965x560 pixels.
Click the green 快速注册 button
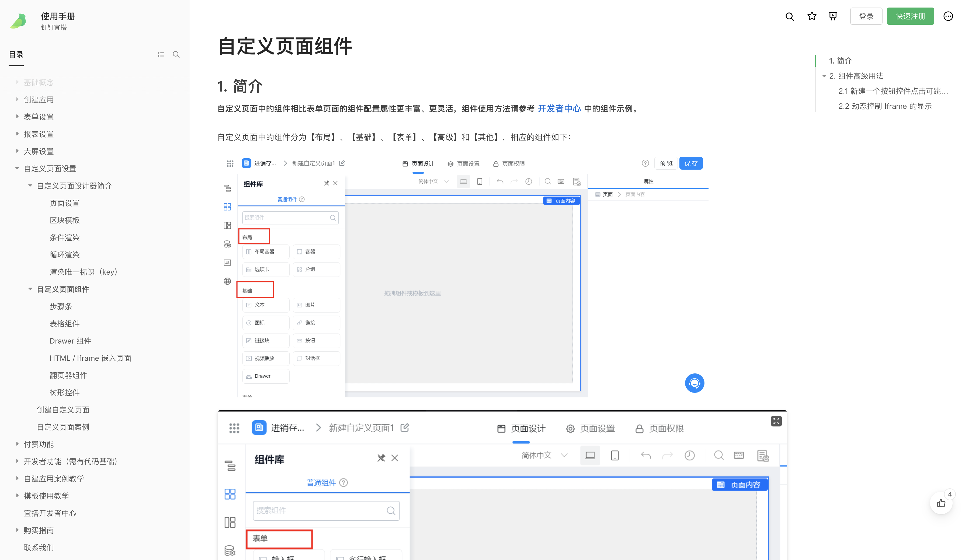[910, 16]
